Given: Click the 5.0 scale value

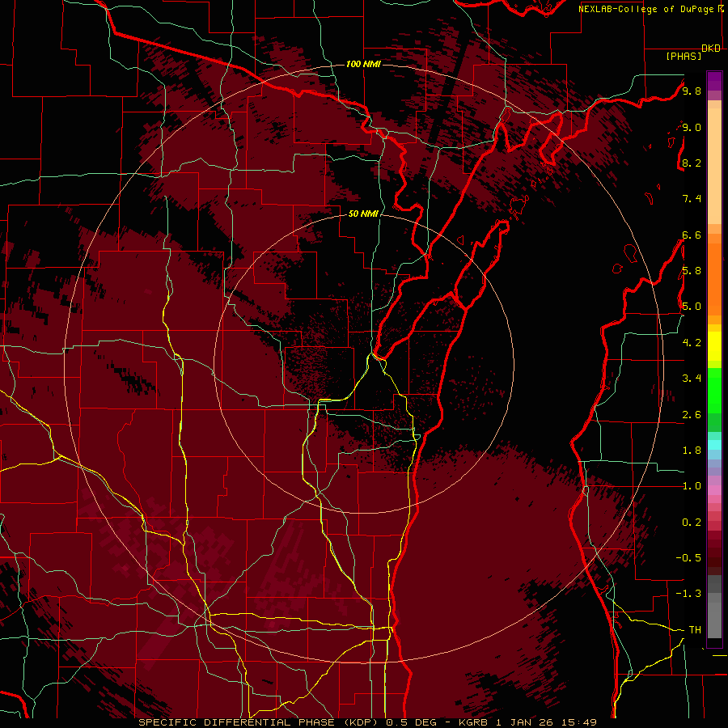Looking at the screenshot, I should (692, 307).
